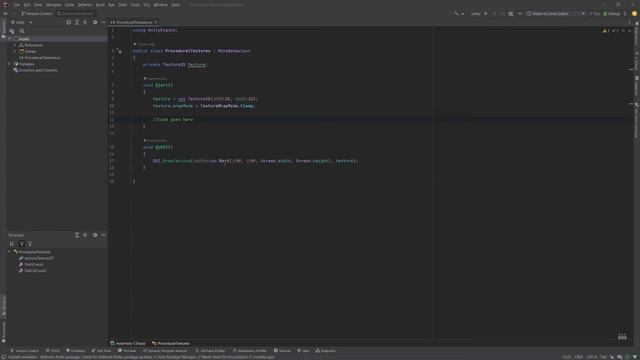Screen dimensions: 640x360
Task: Open the Version Control toolbar button
Action: click(36, 13)
